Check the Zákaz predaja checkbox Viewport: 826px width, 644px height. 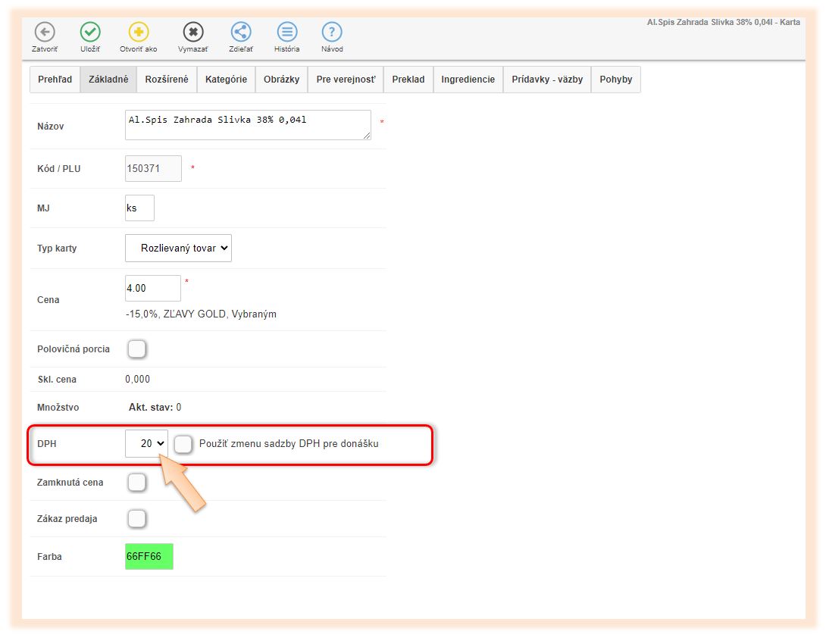[136, 519]
